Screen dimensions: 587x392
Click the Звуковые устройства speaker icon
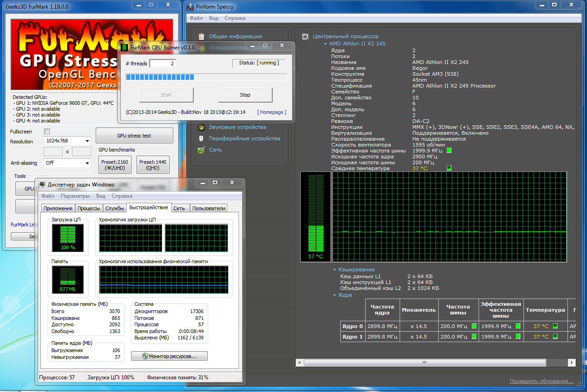[202, 127]
